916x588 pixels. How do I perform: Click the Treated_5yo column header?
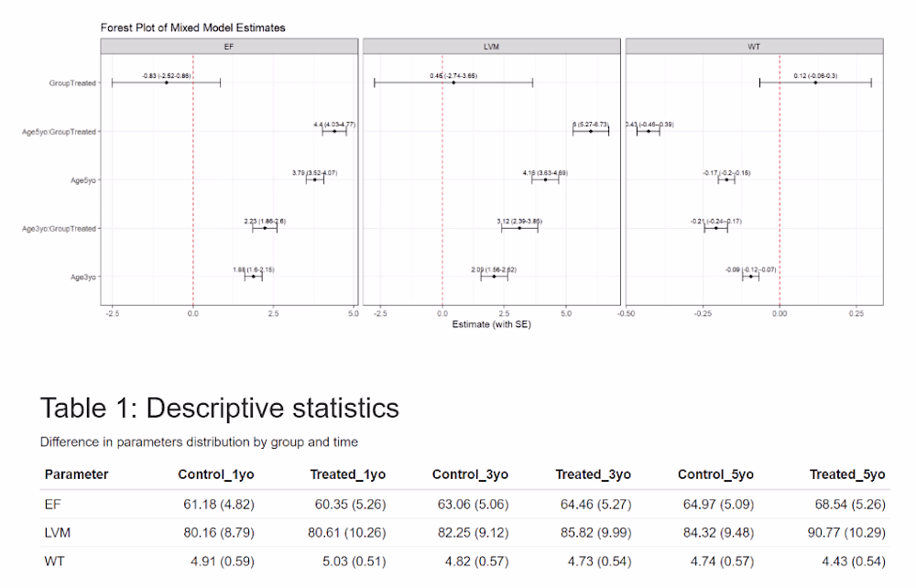point(847,474)
